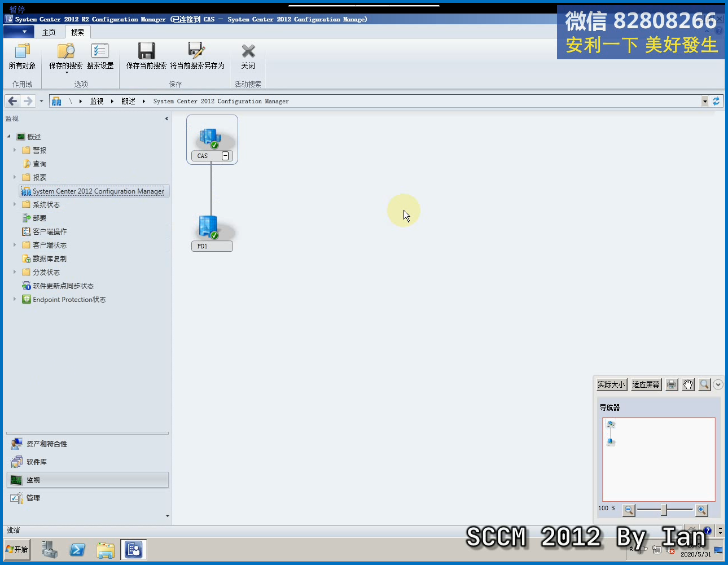Click the 概述 breadcrumb segment

129,102
